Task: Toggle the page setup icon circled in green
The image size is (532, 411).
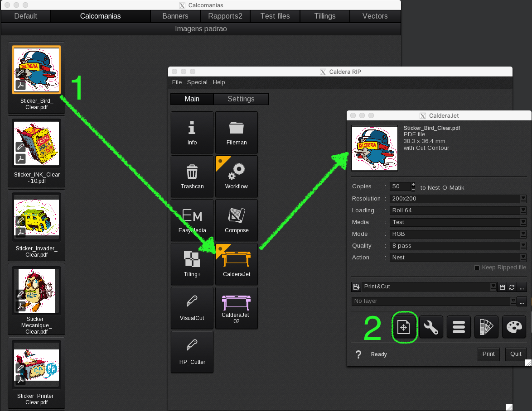Action: coord(404,327)
